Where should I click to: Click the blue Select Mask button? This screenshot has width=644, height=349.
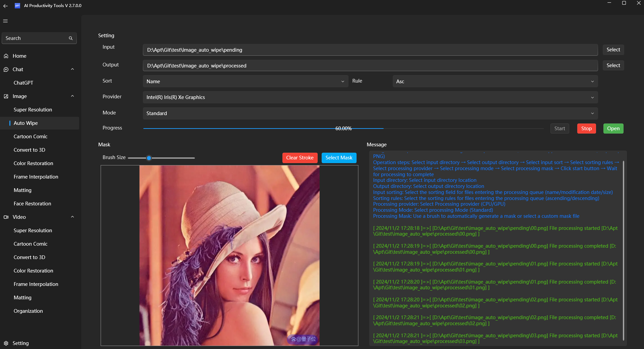(339, 158)
